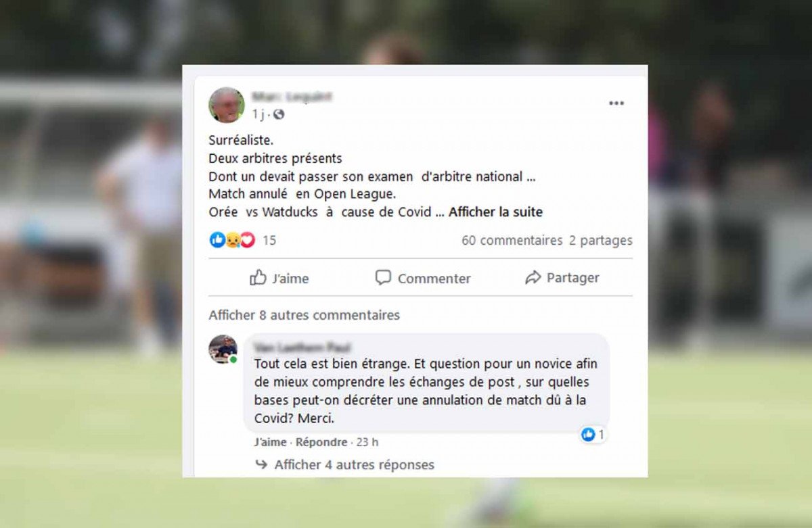Screen dimensions: 812x528
Task: Reply using the Répondre link
Action: pyautogui.click(x=321, y=442)
